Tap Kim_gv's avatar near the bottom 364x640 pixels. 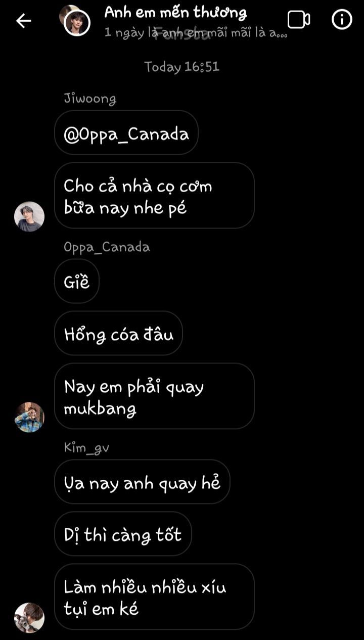point(29,617)
